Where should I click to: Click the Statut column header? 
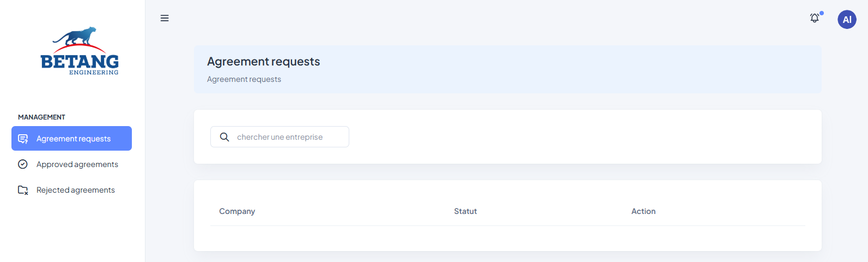(465, 211)
